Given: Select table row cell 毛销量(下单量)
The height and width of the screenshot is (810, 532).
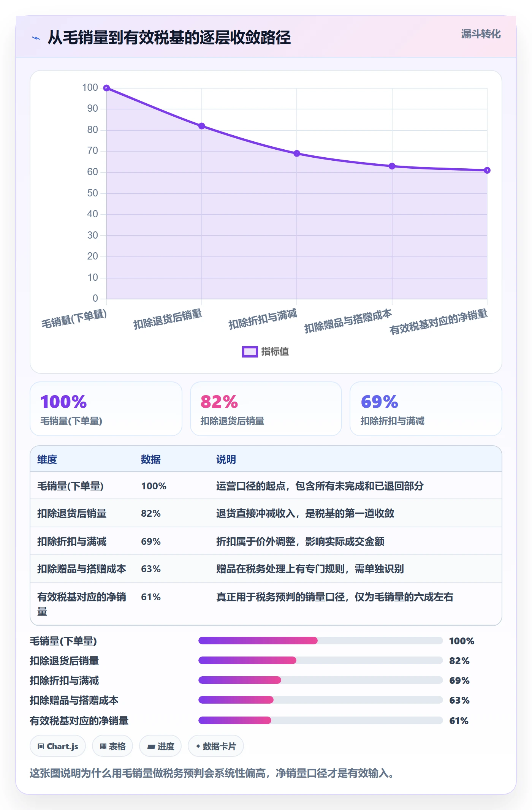Looking at the screenshot, I should (70, 486).
